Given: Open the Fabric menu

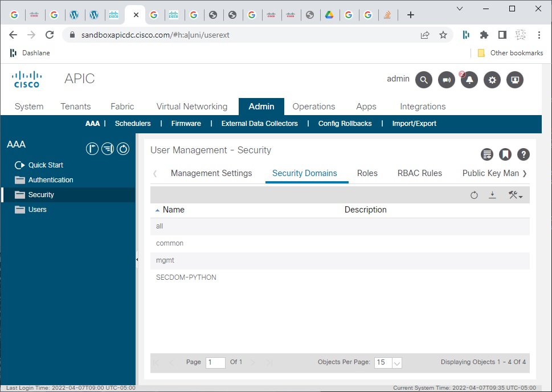Looking at the screenshot, I should (122, 107).
